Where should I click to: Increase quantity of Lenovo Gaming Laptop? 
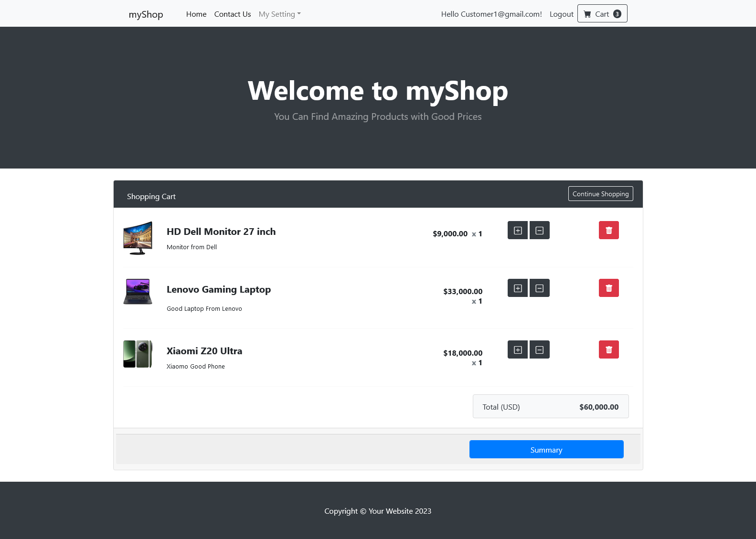pyautogui.click(x=517, y=288)
